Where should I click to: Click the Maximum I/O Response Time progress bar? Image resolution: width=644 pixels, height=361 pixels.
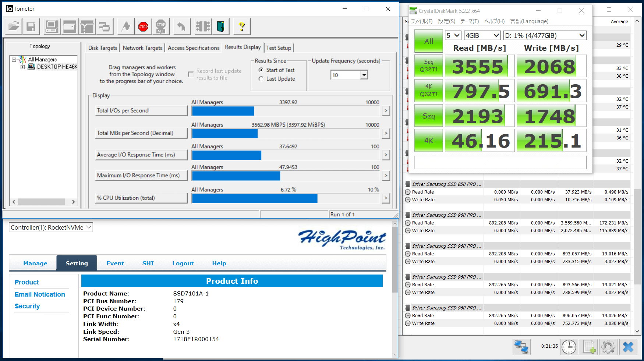(286, 176)
